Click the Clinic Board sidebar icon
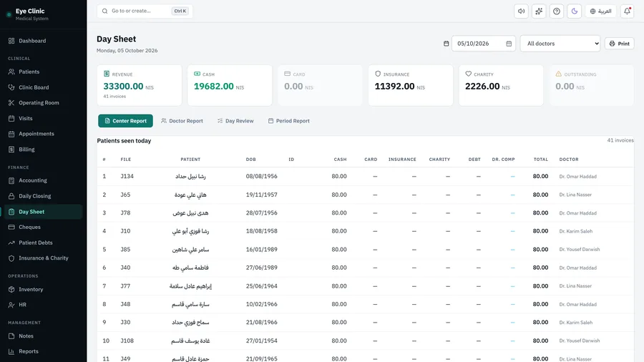 (x=11, y=87)
